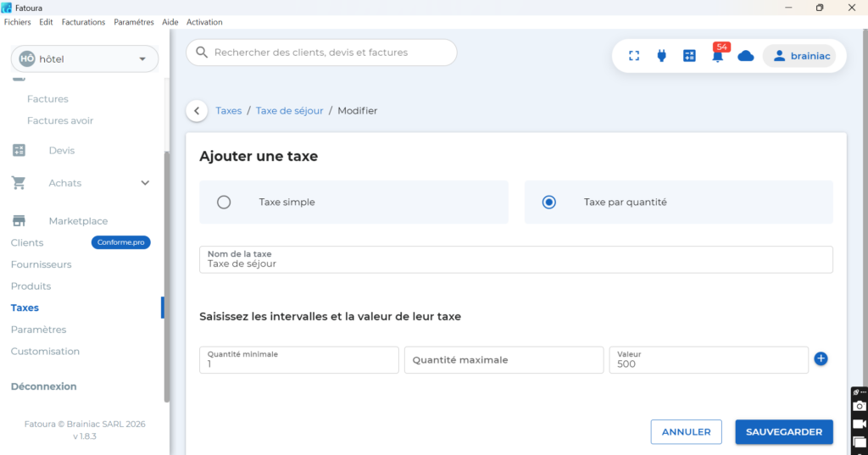Viewport: 868px width, 455px height.
Task: Open Taxe de séjour breadcrumb link
Action: [x=290, y=111]
